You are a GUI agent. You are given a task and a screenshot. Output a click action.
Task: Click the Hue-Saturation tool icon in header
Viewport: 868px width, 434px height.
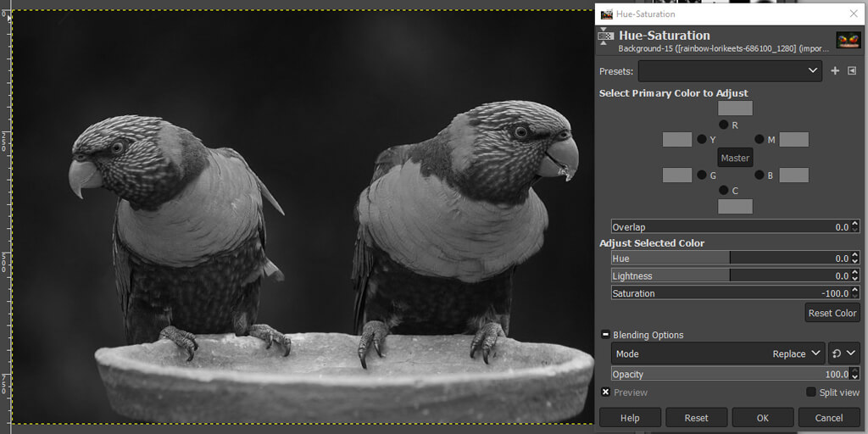[606, 37]
